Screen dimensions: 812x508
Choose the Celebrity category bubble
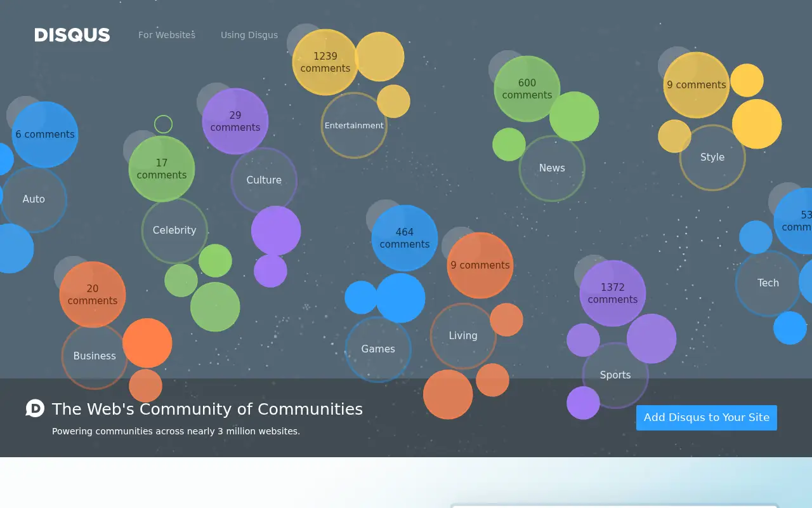point(174,231)
